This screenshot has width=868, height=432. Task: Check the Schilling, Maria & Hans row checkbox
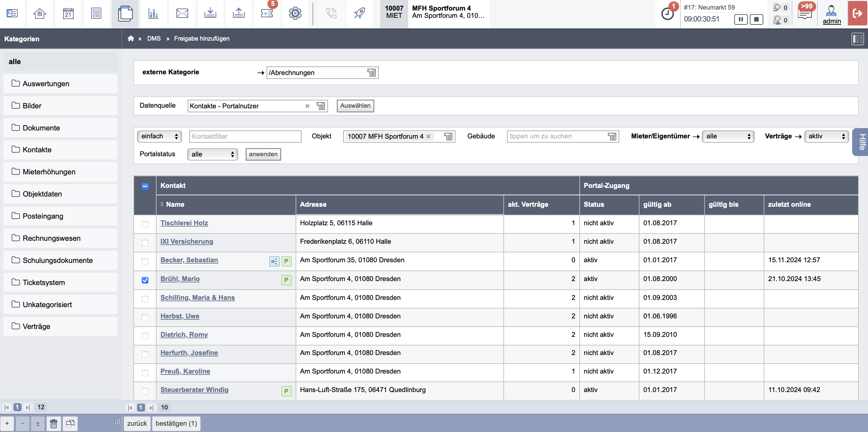click(145, 299)
